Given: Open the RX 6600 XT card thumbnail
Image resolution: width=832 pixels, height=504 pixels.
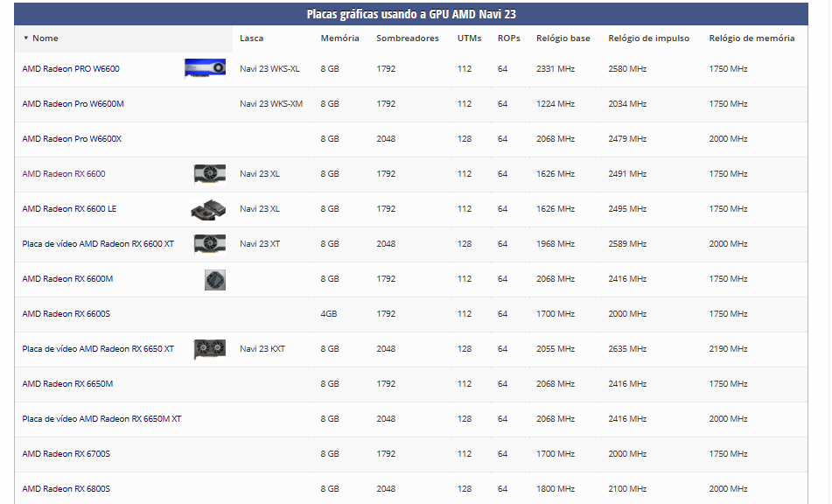Looking at the screenshot, I should (x=210, y=244).
